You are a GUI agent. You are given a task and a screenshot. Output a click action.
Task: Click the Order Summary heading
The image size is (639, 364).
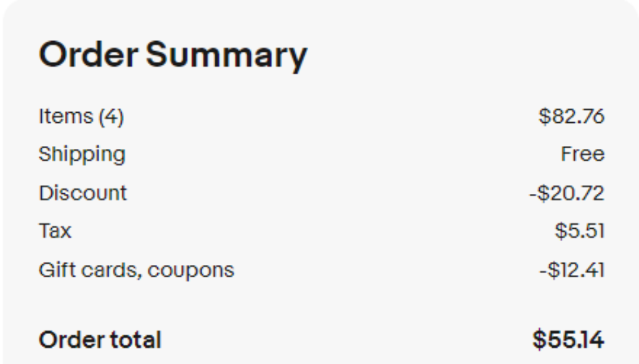pos(173,55)
